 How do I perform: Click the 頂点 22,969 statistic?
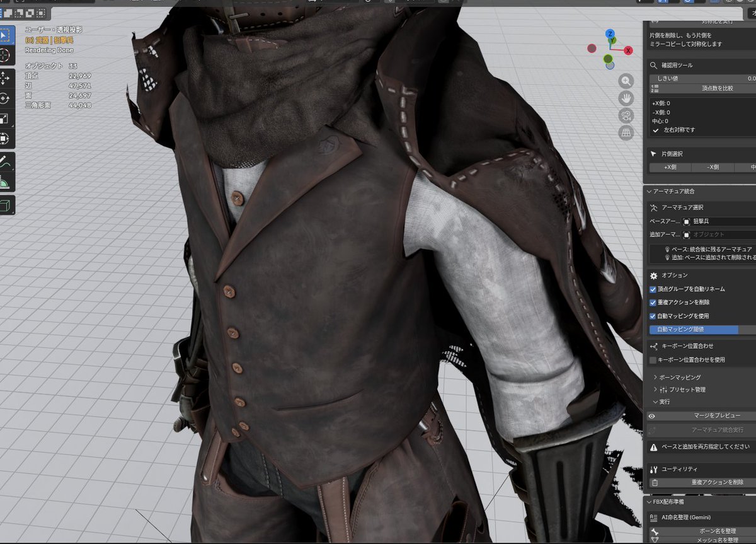coord(58,75)
